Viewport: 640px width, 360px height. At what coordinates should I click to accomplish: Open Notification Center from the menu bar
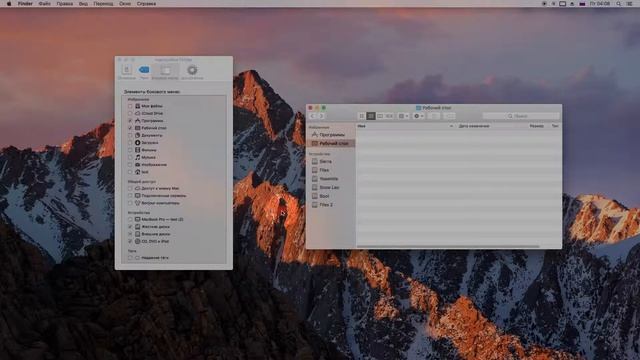[x=629, y=4]
